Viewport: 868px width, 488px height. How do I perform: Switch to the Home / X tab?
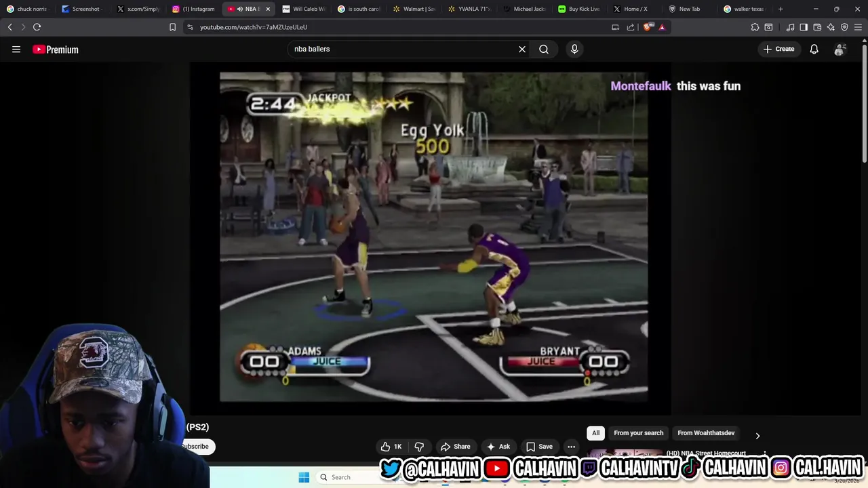pyautogui.click(x=635, y=9)
